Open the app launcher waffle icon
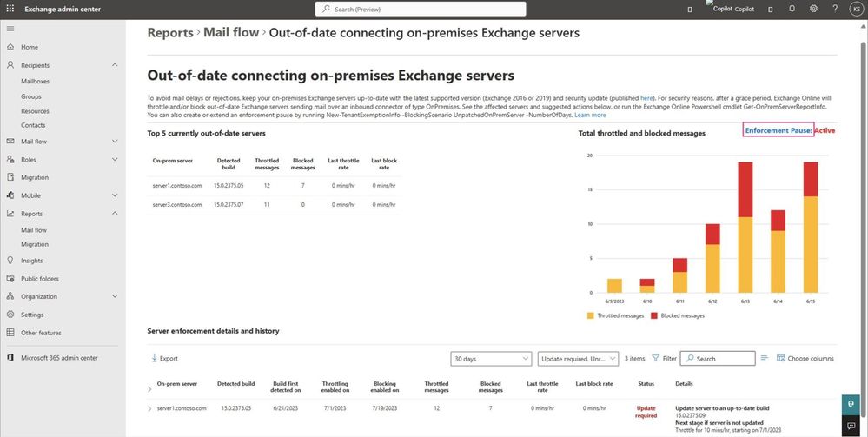The image size is (868, 437). tap(10, 9)
